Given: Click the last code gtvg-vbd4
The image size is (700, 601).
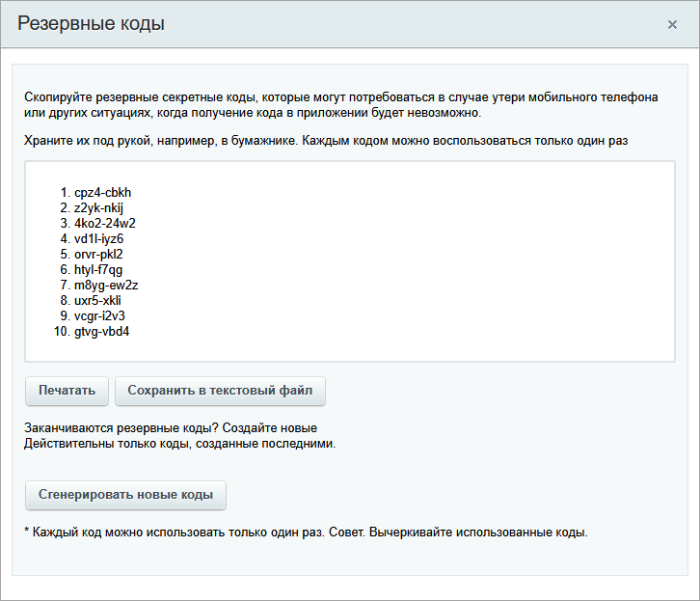Looking at the screenshot, I should pyautogui.click(x=101, y=332).
